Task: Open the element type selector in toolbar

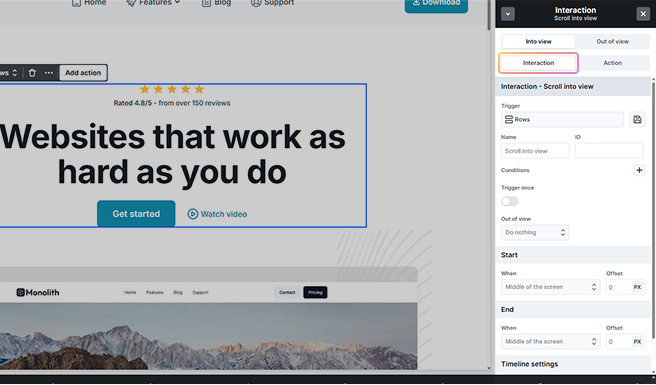Action: (x=9, y=73)
